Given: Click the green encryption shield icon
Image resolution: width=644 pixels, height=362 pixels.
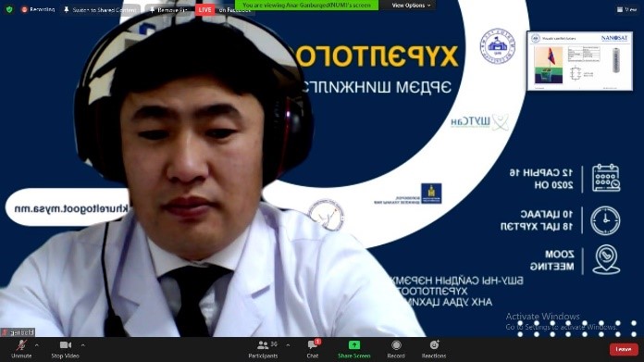Looking at the screenshot, I should [9, 9].
